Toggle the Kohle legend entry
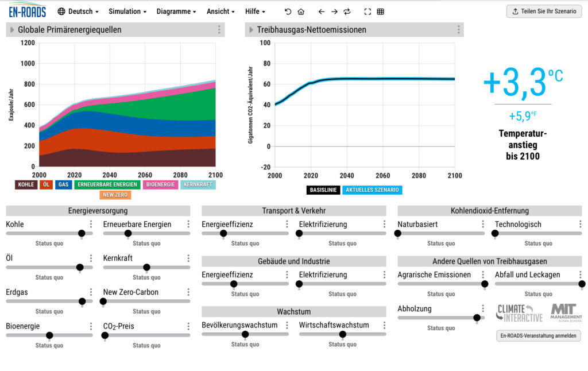Viewport: 588px width, 371px height. (x=26, y=185)
